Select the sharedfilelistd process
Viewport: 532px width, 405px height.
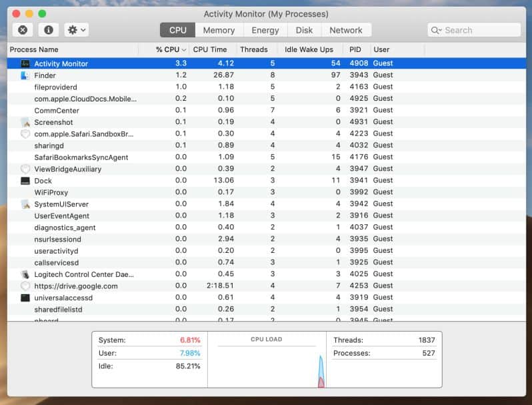pyautogui.click(x=267, y=310)
